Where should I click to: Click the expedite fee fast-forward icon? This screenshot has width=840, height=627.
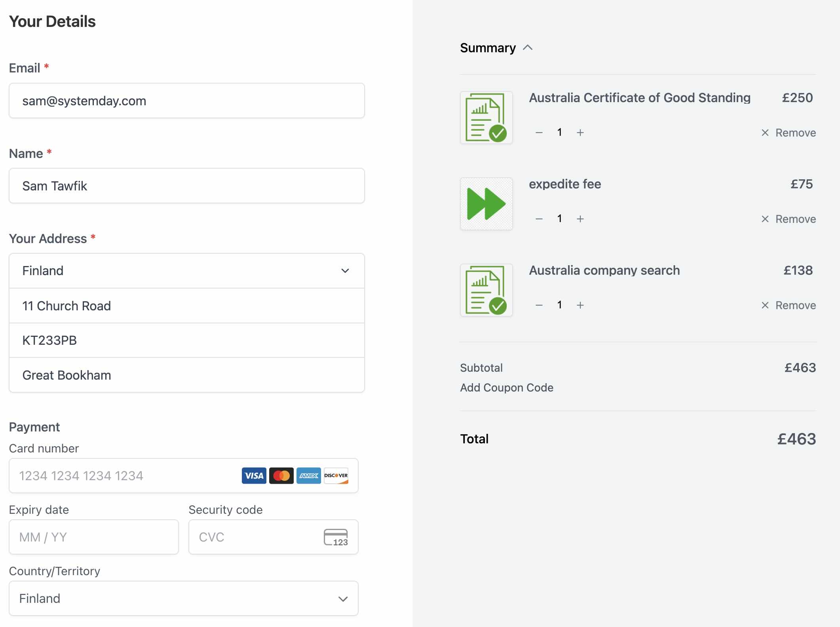click(486, 204)
